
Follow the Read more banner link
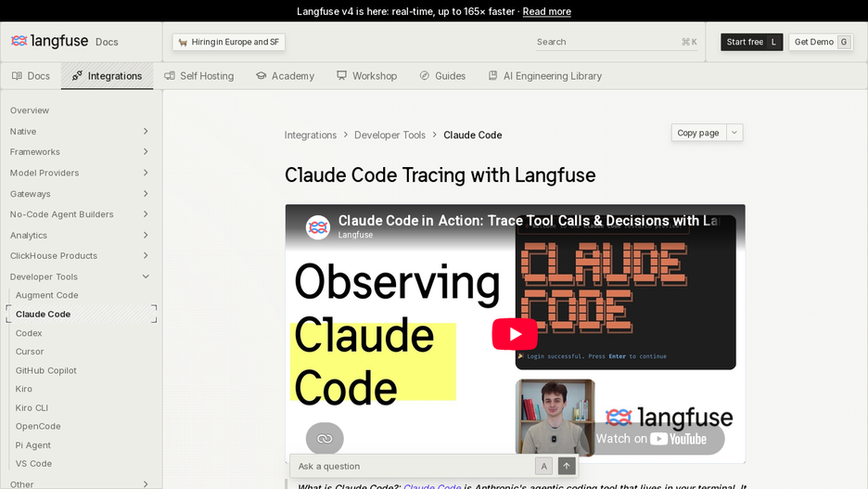pos(546,11)
